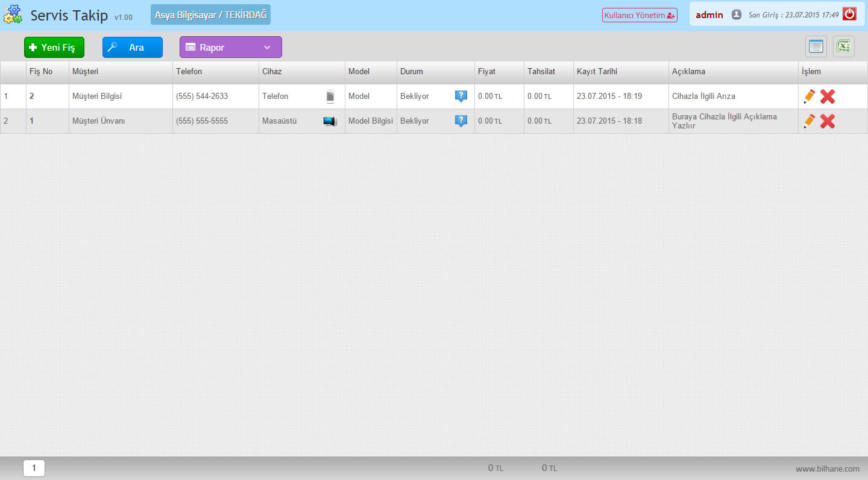Edit receipt 2 with the pencil icon
Viewport: 868px width, 480px height.
tap(810, 96)
